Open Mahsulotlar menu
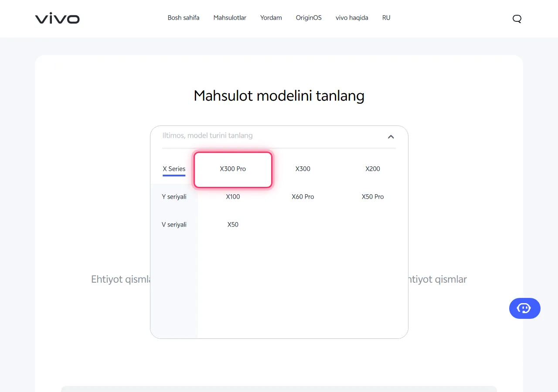 click(230, 18)
